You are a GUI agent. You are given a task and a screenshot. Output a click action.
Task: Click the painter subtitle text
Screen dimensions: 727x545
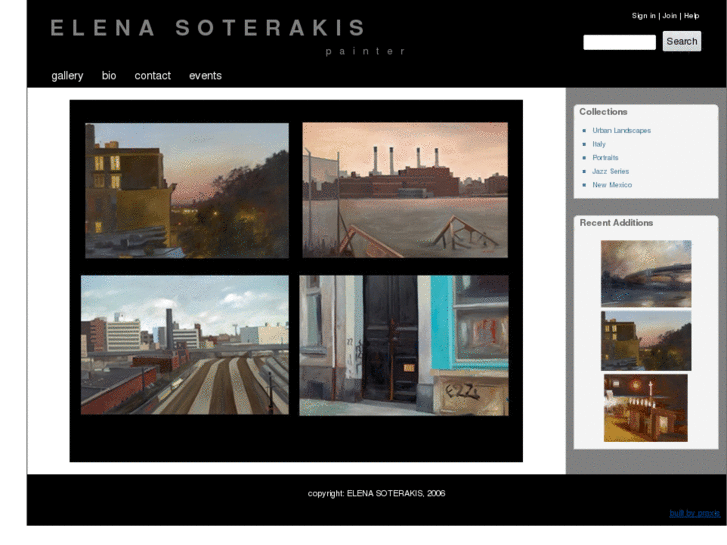[x=366, y=51]
